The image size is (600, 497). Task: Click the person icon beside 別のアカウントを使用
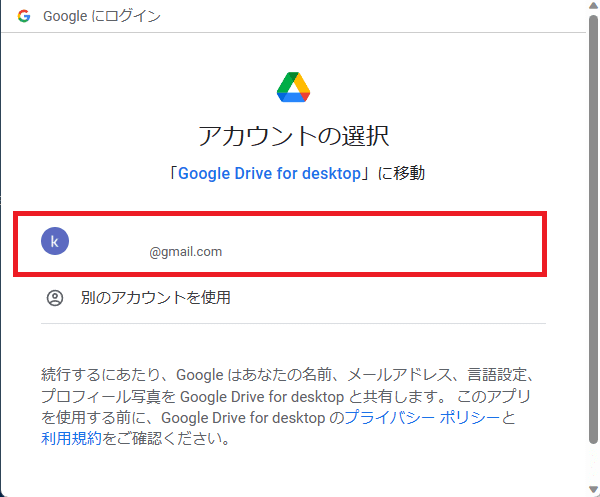click(55, 298)
